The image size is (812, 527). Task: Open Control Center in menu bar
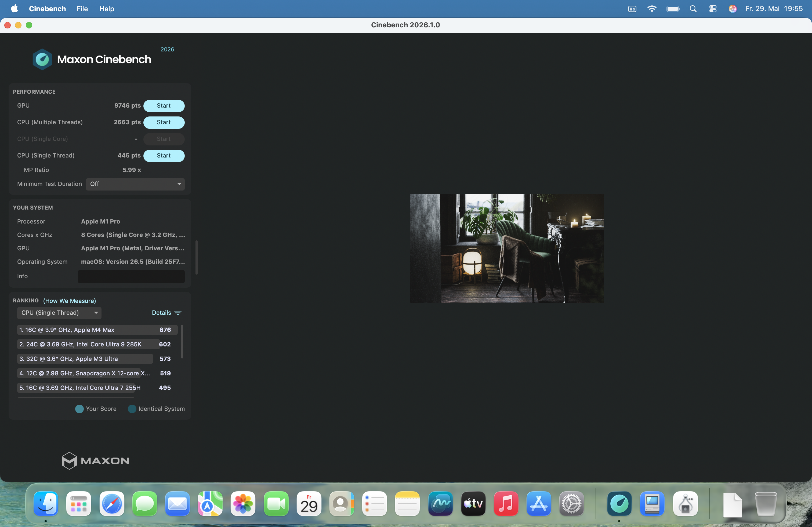click(713, 9)
